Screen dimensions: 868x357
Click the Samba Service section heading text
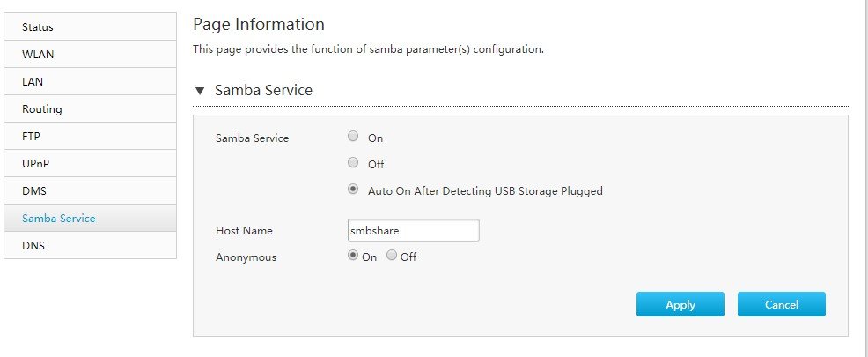pos(263,90)
